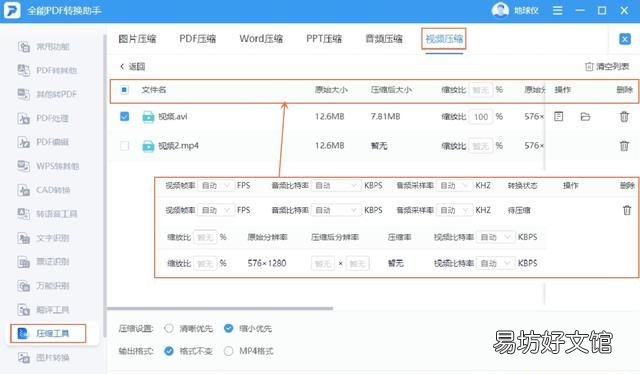Click the 原始大小 column header
The height and width of the screenshot is (374, 640).
click(x=331, y=90)
